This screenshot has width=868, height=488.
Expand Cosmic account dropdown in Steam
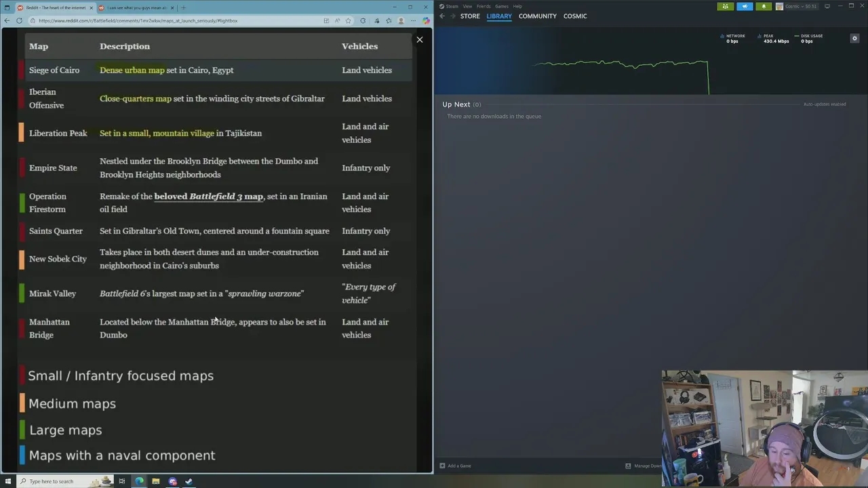pos(797,6)
